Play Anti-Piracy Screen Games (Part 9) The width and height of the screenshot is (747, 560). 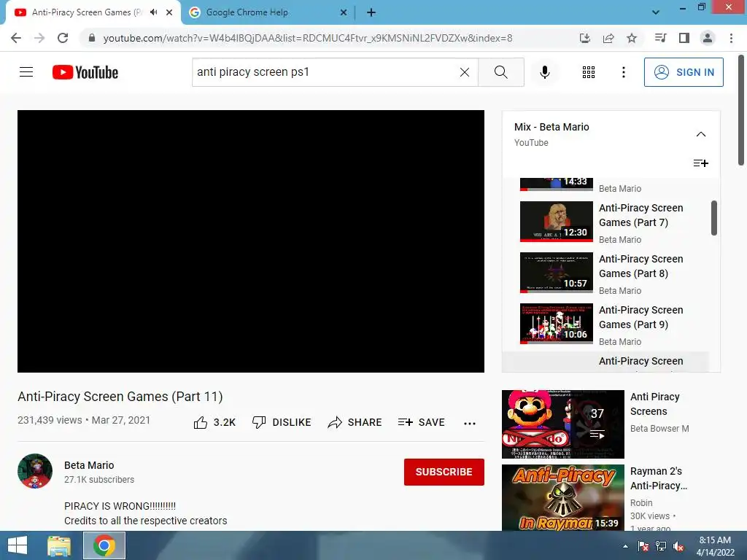(557, 323)
